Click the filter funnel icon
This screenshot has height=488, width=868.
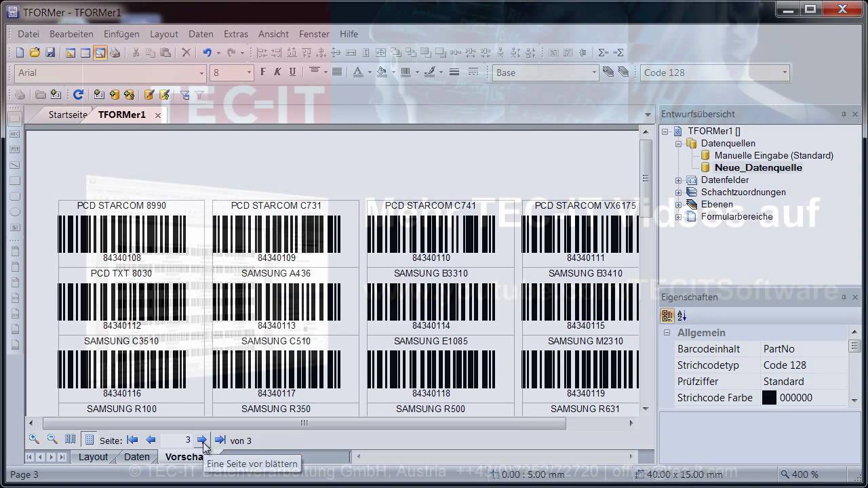199,95
